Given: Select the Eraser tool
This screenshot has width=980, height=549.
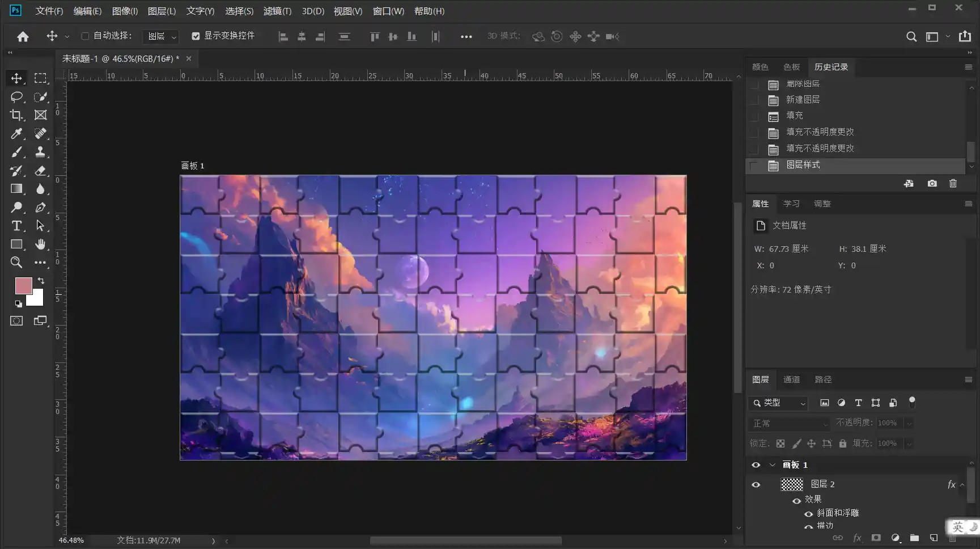Looking at the screenshot, I should tap(40, 171).
